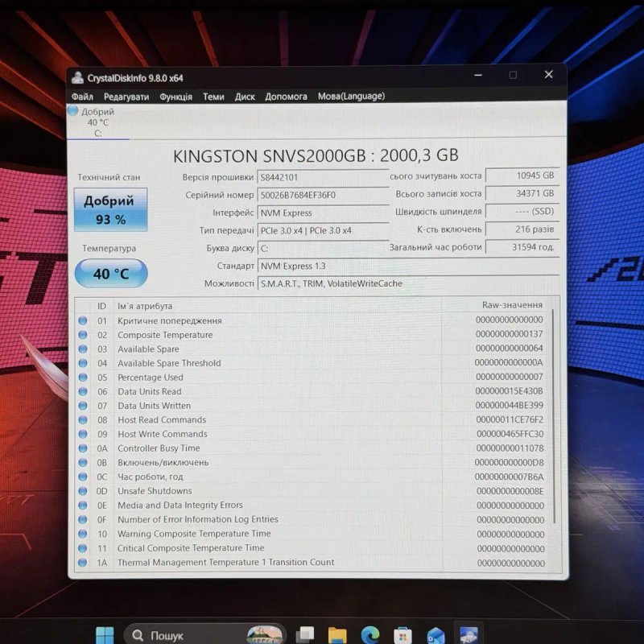Minimize the CrystalDiskInfo window
This screenshot has height=644, width=644.
(x=478, y=75)
